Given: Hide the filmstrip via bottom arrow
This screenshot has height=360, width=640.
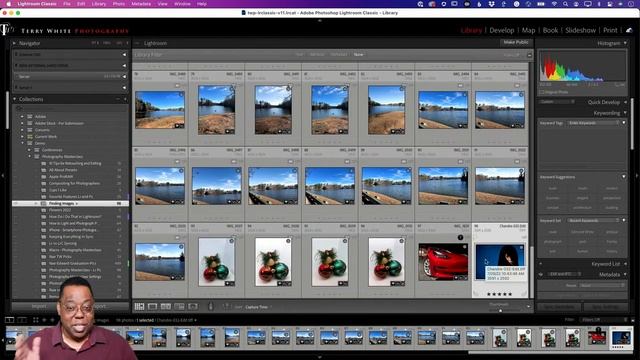Looking at the screenshot, I should click(320, 357).
